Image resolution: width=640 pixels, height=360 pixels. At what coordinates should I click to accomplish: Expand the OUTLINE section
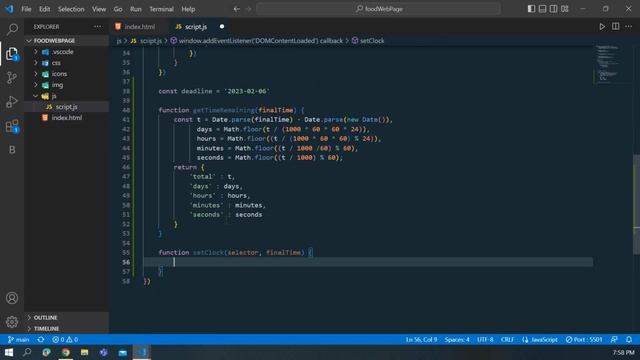[x=66, y=318]
